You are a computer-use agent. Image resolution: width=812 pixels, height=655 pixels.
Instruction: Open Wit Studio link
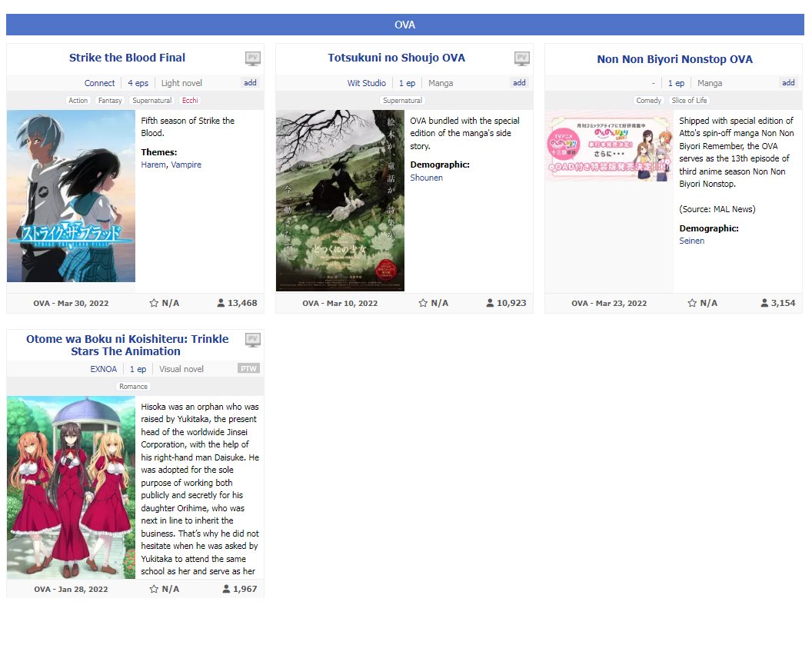click(x=366, y=83)
